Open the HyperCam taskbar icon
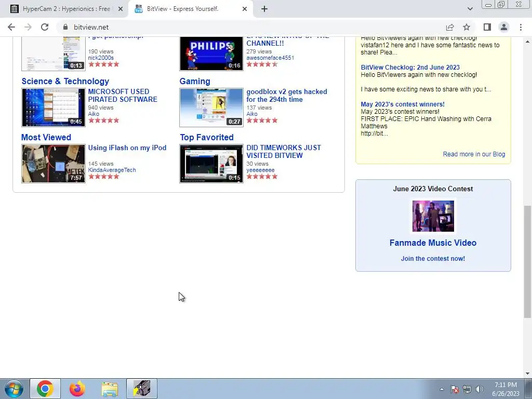 point(142,389)
